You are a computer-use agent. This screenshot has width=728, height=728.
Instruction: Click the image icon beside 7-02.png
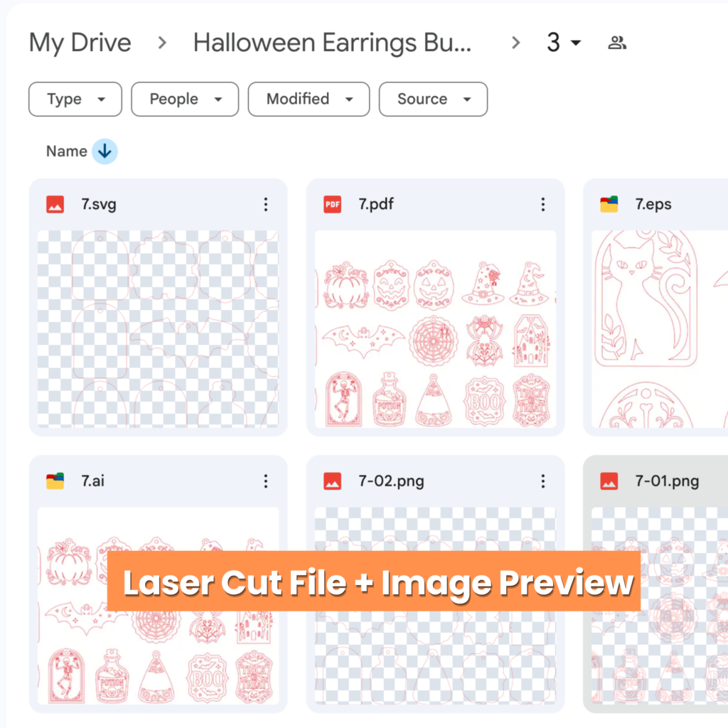(x=333, y=481)
